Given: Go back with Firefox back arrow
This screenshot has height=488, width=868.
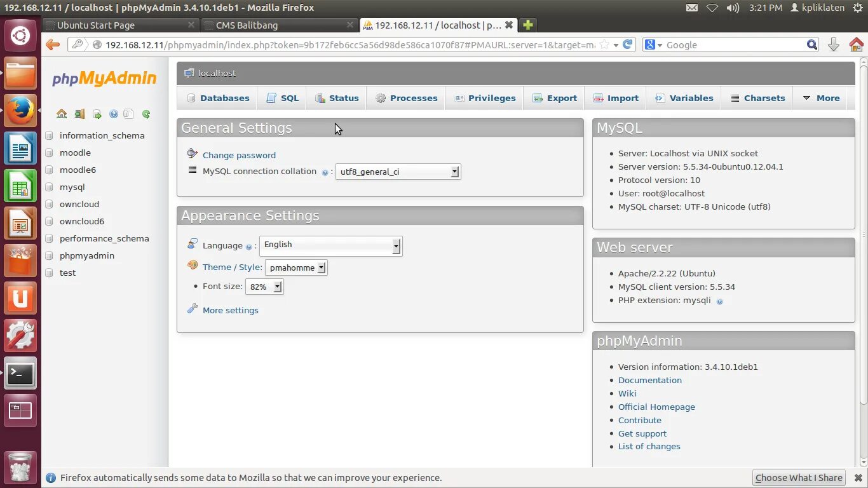Looking at the screenshot, I should 53,44.
